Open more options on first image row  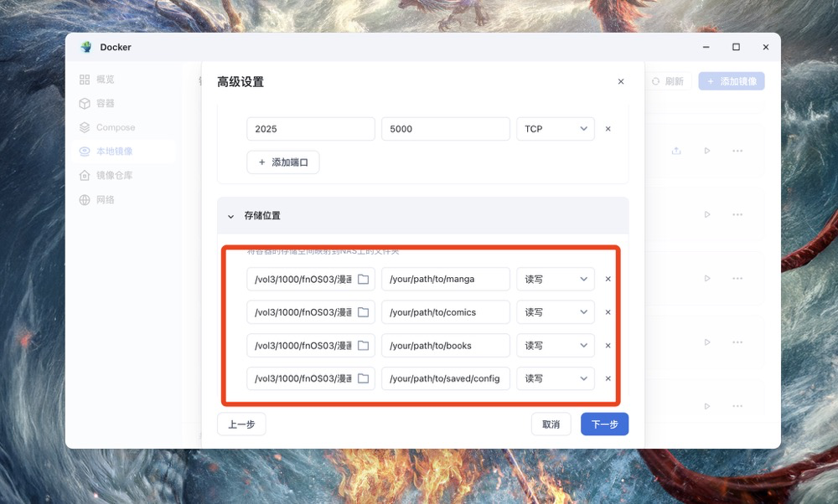tap(737, 151)
